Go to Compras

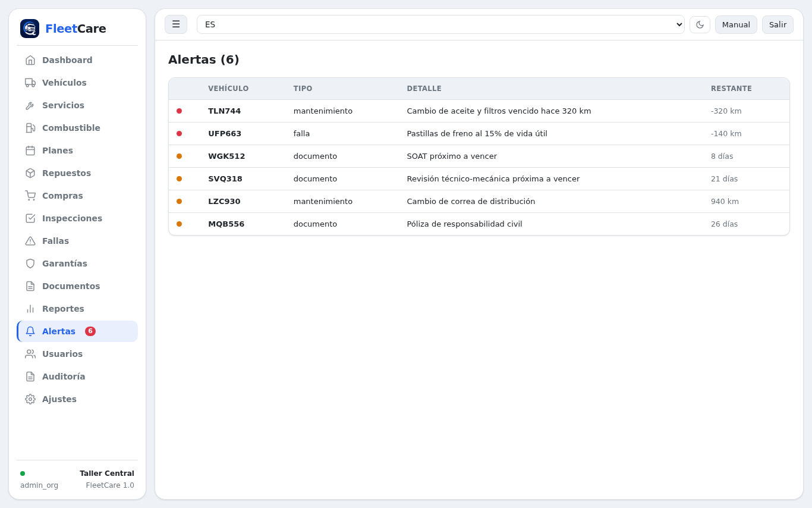[x=77, y=196]
